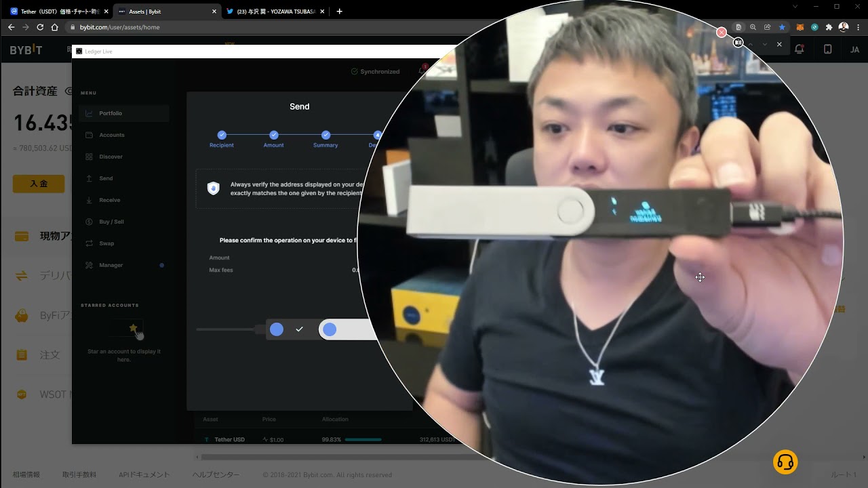Click the shield icon in the verify notice

pos(213,188)
